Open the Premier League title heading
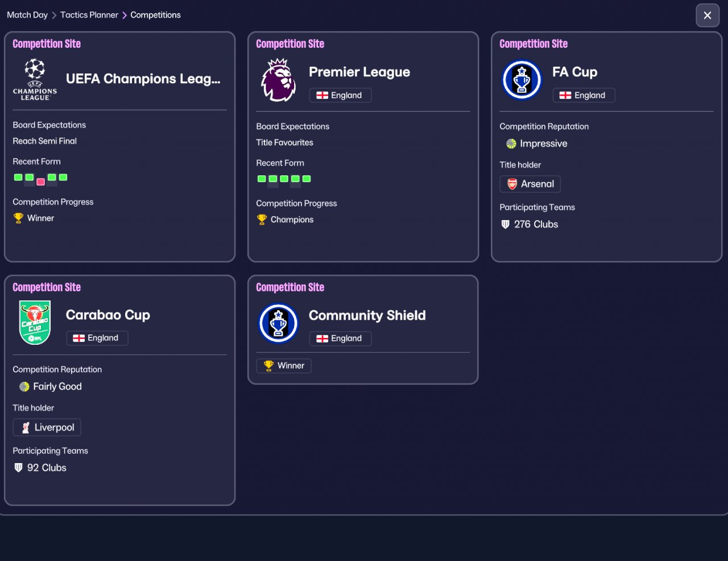 [359, 72]
